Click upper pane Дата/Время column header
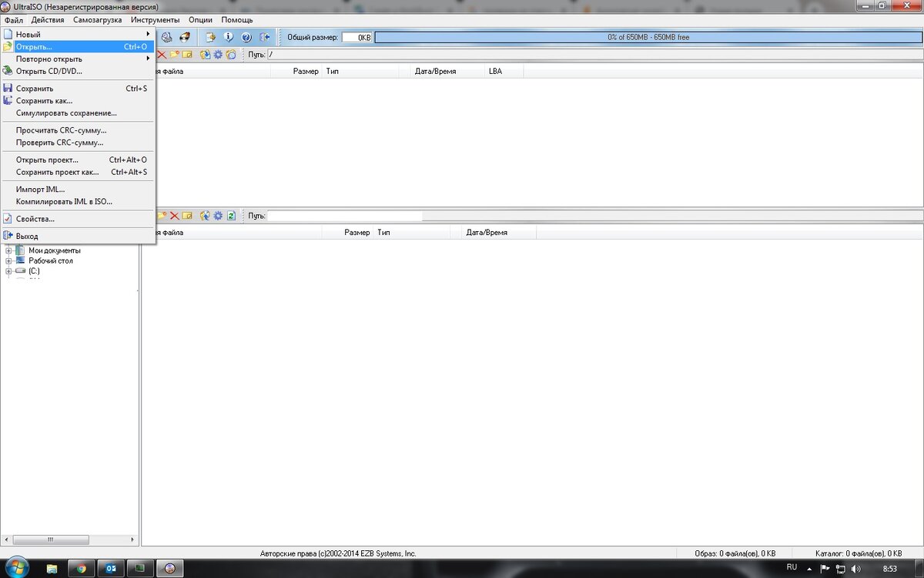Viewport: 924px width, 578px height. (x=441, y=71)
